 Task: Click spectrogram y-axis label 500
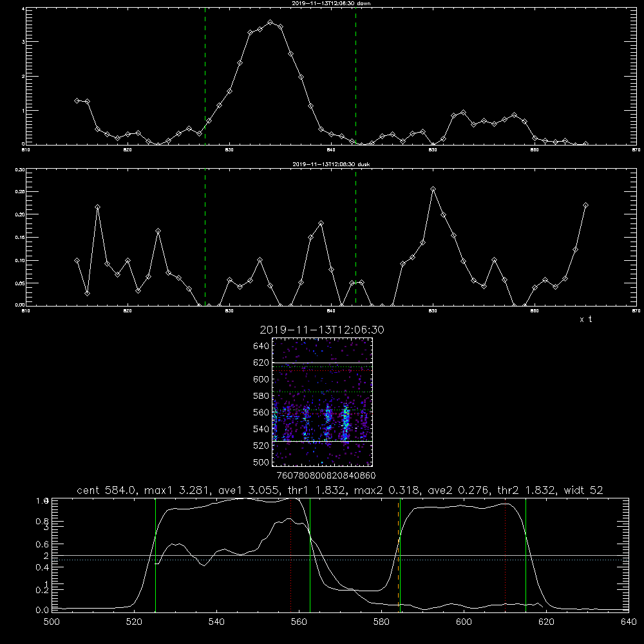[261, 462]
